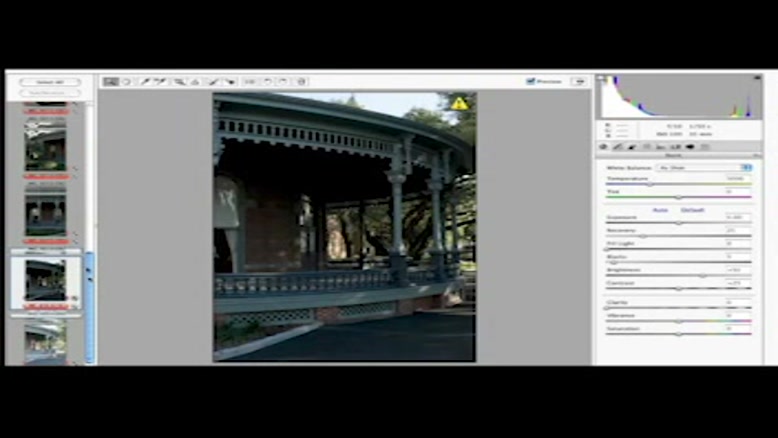This screenshot has height=438, width=778.
Task: Open Camera Raw preferences dialog icon
Action: click(250, 81)
